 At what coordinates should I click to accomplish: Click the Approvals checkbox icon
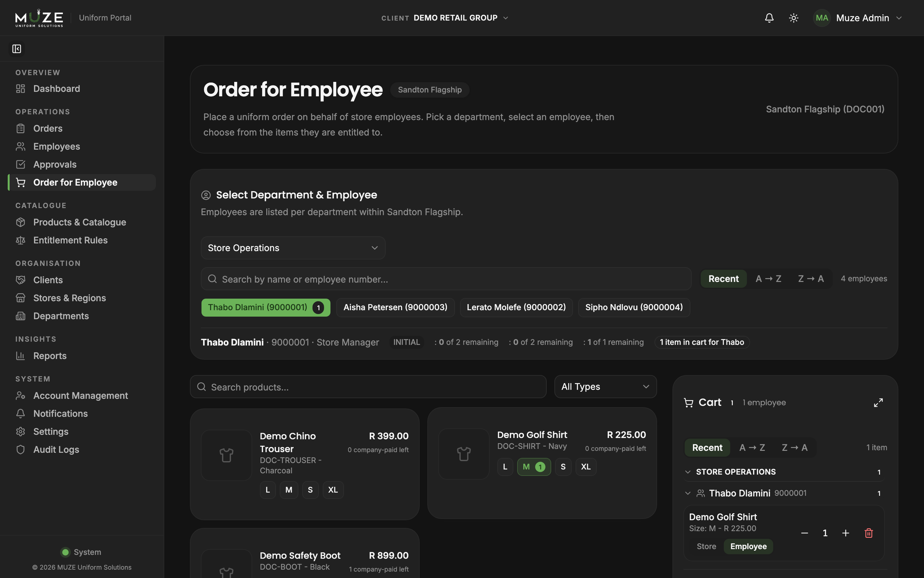21,164
